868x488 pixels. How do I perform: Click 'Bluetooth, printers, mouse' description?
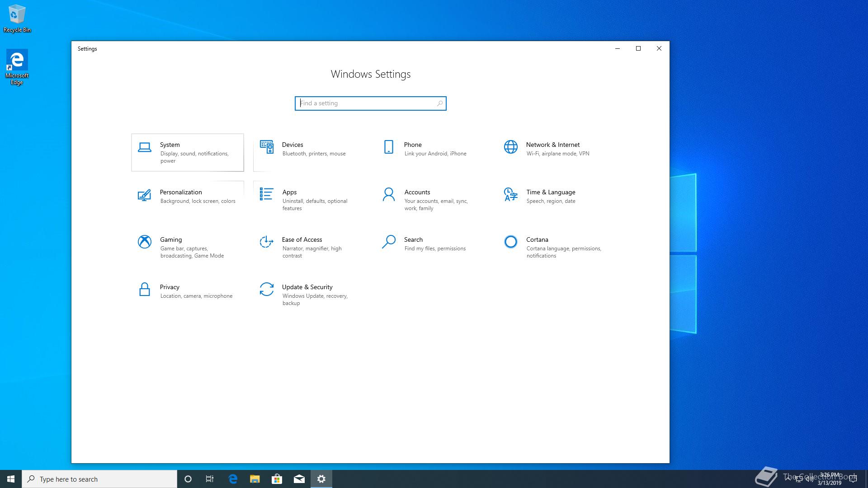(314, 154)
